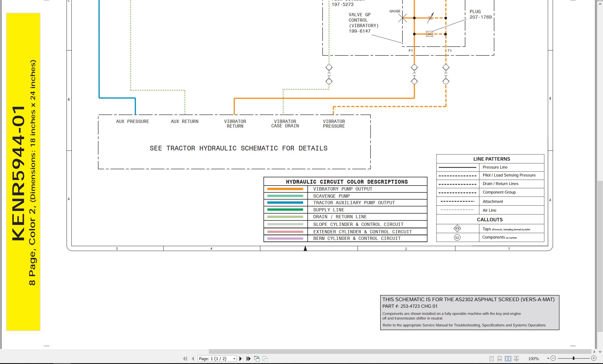Click the zoom slider handle
The image size is (603, 364).
click(x=574, y=358)
